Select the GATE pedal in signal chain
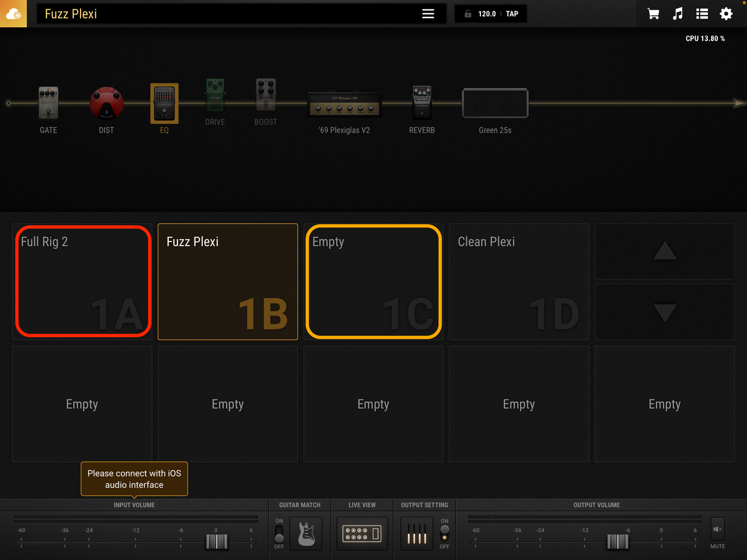Image resolution: width=747 pixels, height=560 pixels. 48,103
